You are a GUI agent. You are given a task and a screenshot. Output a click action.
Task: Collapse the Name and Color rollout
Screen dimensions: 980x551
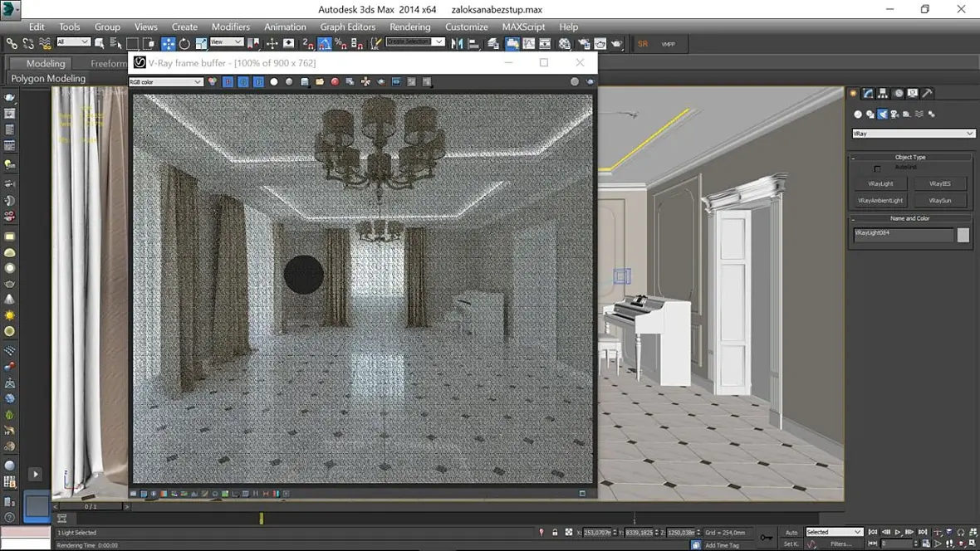pos(910,218)
